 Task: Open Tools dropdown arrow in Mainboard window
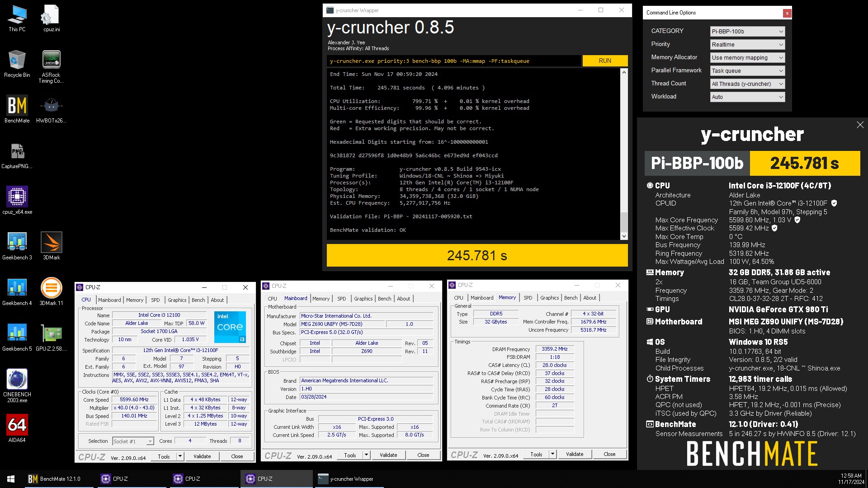(x=366, y=455)
